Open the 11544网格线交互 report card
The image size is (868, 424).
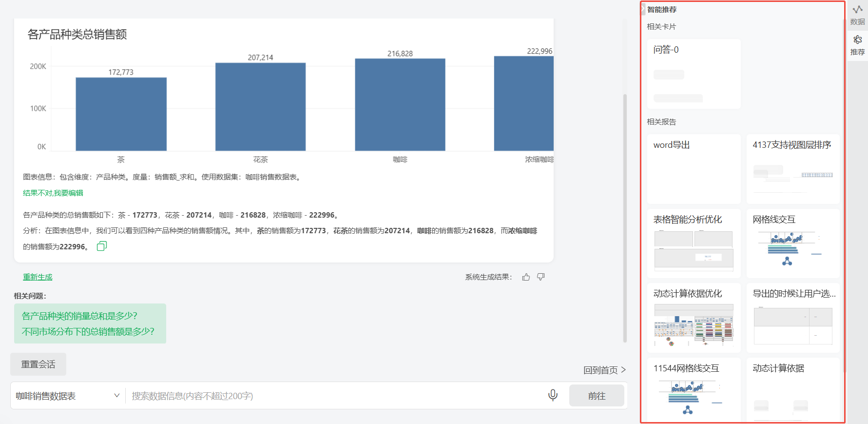[694, 390]
